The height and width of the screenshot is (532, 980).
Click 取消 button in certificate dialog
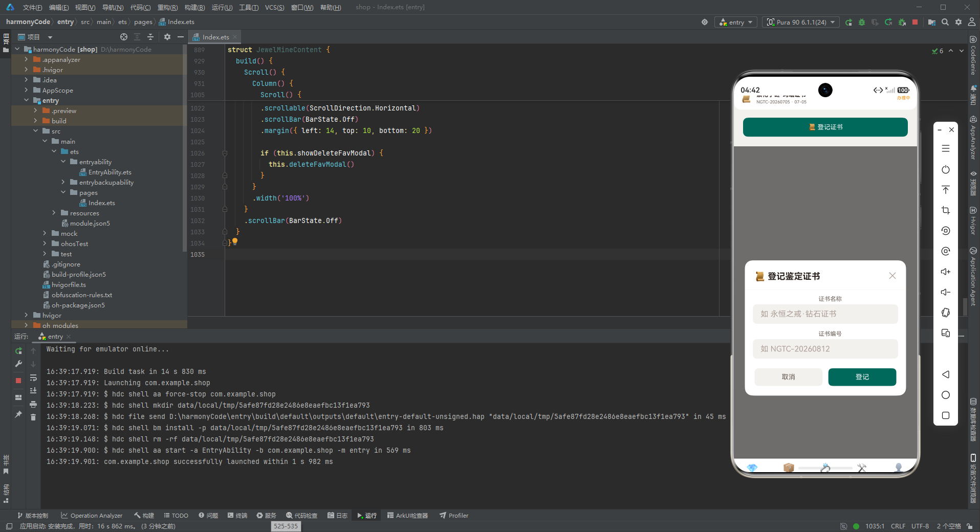point(788,377)
